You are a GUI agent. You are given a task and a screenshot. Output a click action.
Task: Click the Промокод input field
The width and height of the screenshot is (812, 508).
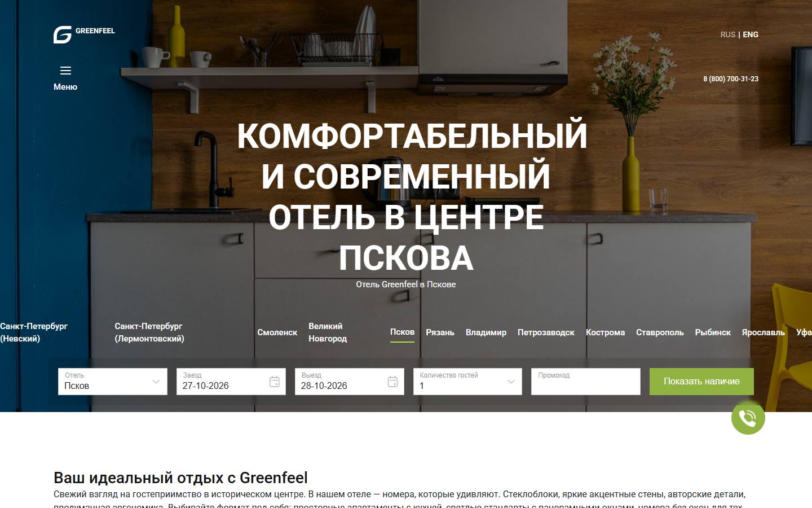pos(586,382)
